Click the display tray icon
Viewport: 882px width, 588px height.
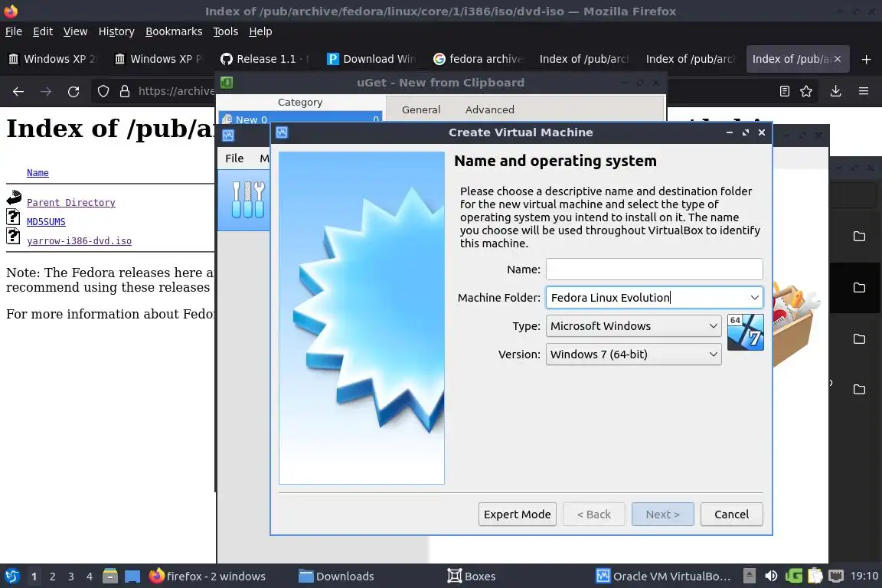836,576
